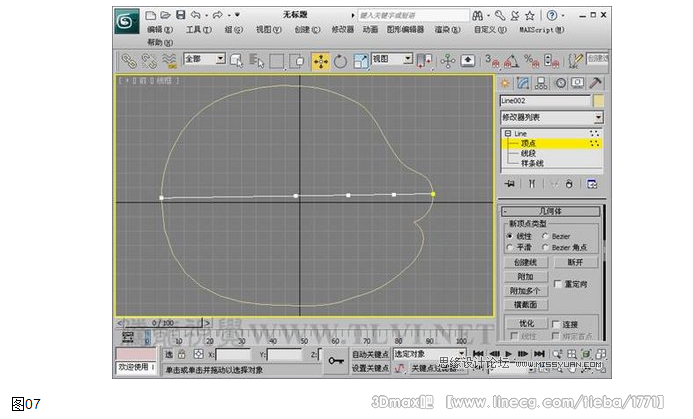Click the 断开 button
The height and width of the screenshot is (419, 693).
[x=575, y=263]
